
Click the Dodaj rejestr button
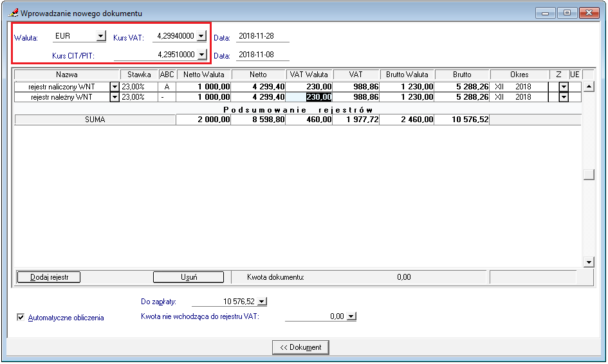pyautogui.click(x=49, y=277)
